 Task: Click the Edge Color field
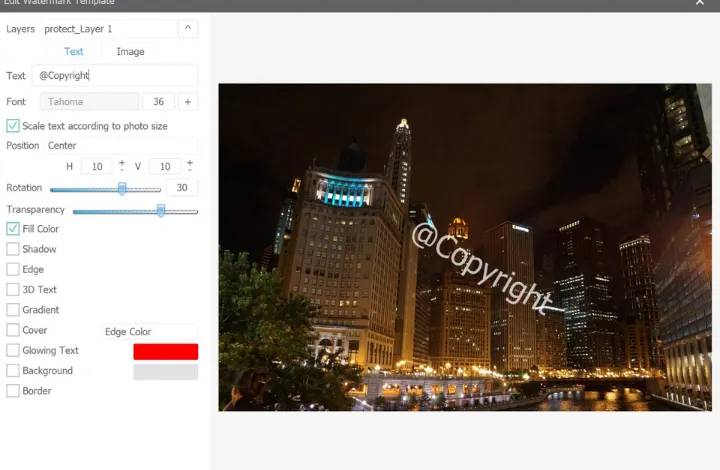150,332
